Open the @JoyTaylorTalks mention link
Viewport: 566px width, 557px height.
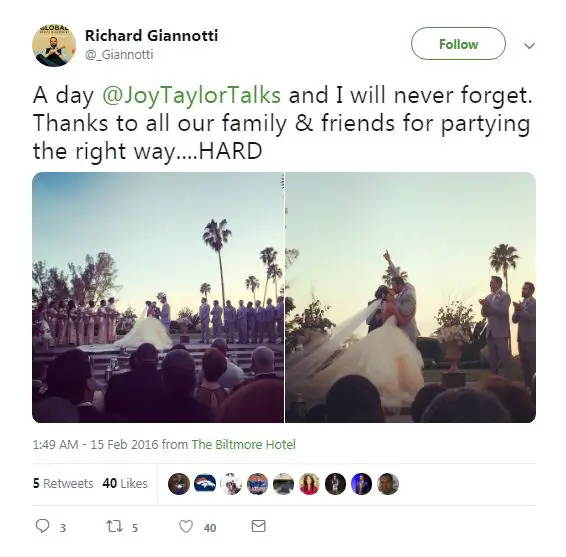coord(191,95)
